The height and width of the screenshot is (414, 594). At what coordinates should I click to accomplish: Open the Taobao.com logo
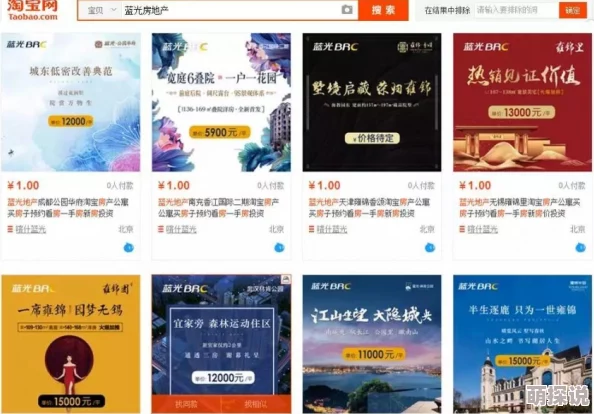click(33, 10)
